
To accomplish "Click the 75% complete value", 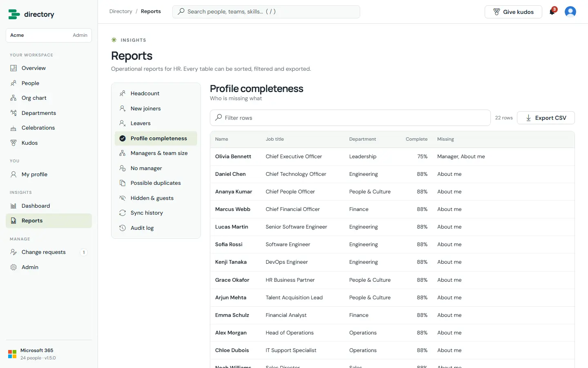I will pos(422,157).
